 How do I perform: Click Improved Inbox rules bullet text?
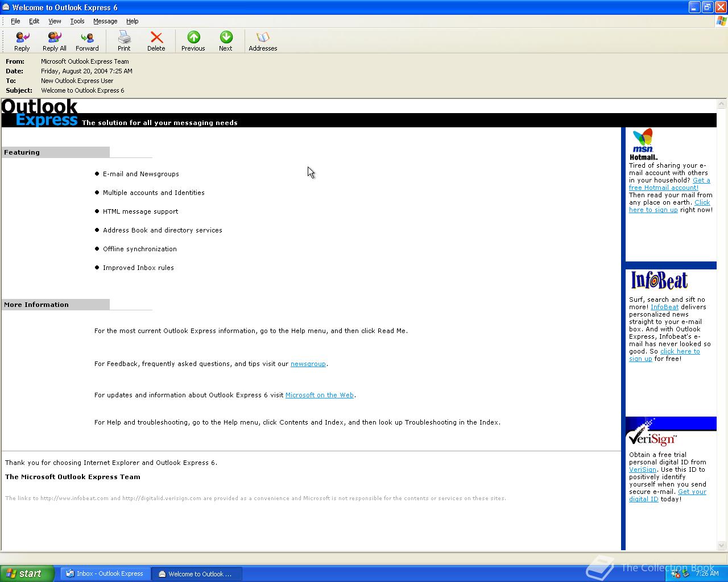click(x=138, y=268)
